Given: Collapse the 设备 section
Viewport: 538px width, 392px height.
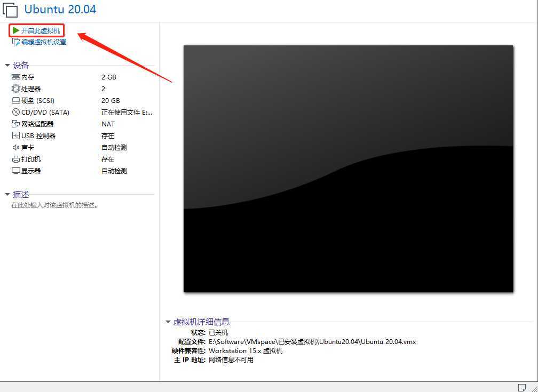Looking at the screenshot, I should click(x=7, y=65).
